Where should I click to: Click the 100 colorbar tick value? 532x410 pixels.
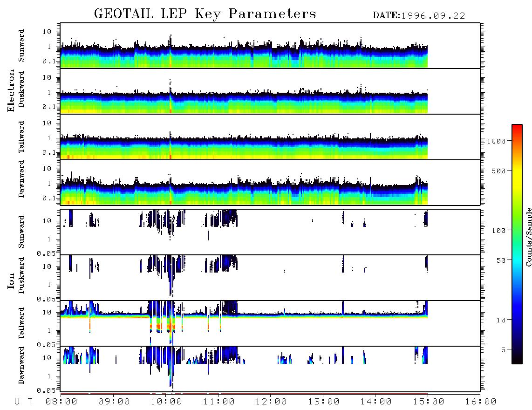(498, 231)
